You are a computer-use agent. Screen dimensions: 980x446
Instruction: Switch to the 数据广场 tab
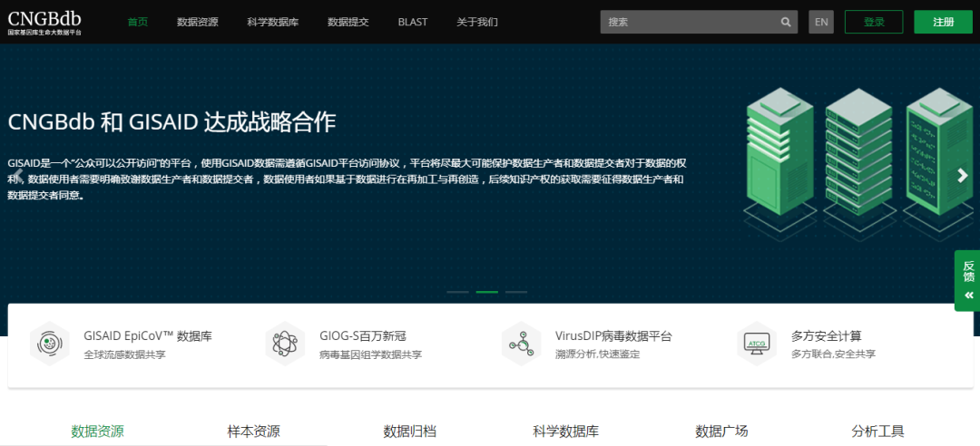pyautogui.click(x=721, y=431)
